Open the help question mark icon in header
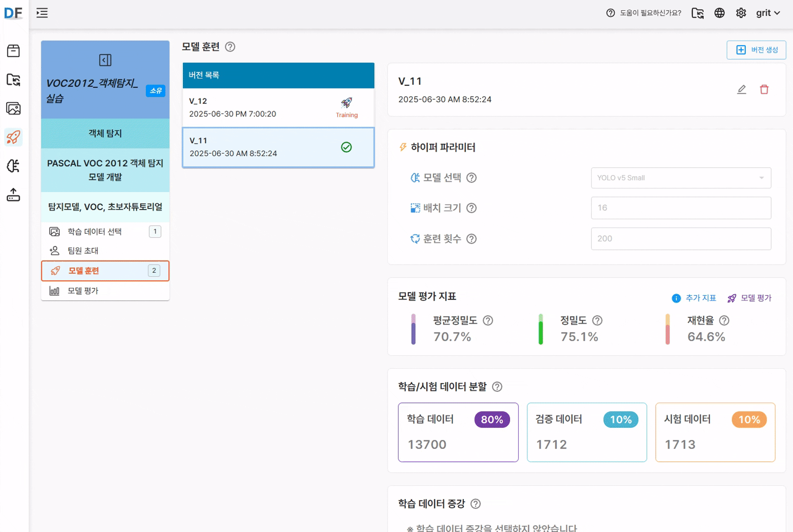 [610, 13]
